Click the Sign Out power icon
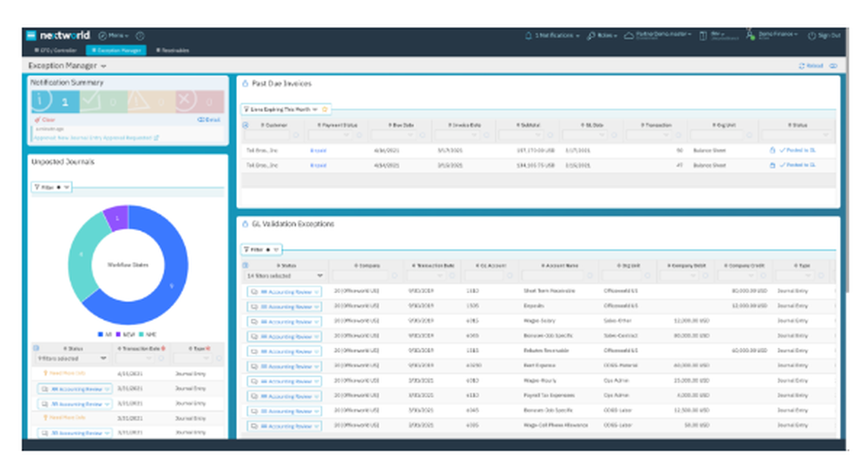This screenshot has width=868, height=464. coord(812,36)
